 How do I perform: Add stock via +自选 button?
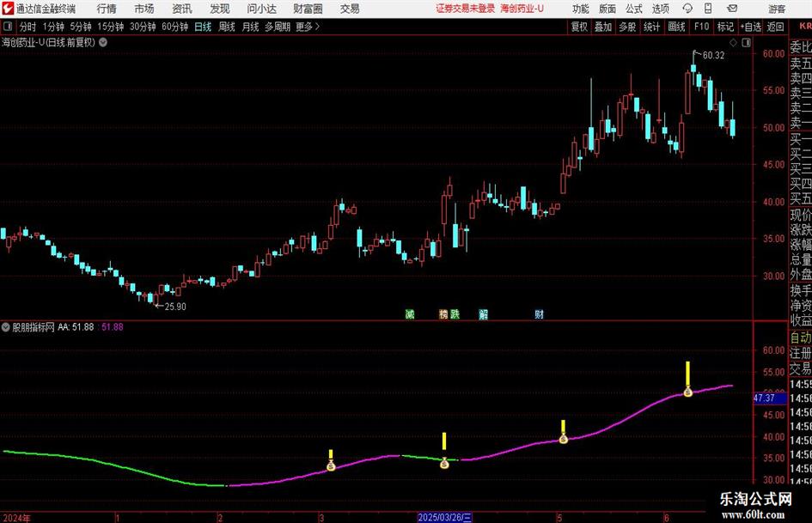pos(750,27)
